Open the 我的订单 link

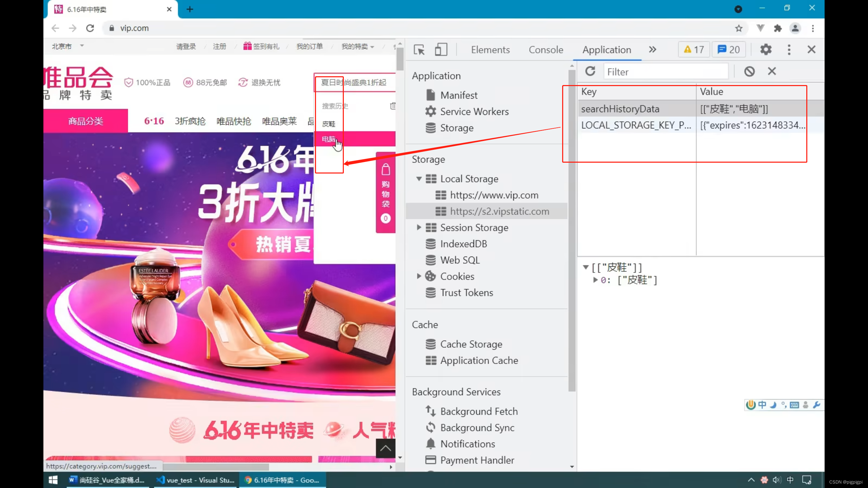[310, 46]
